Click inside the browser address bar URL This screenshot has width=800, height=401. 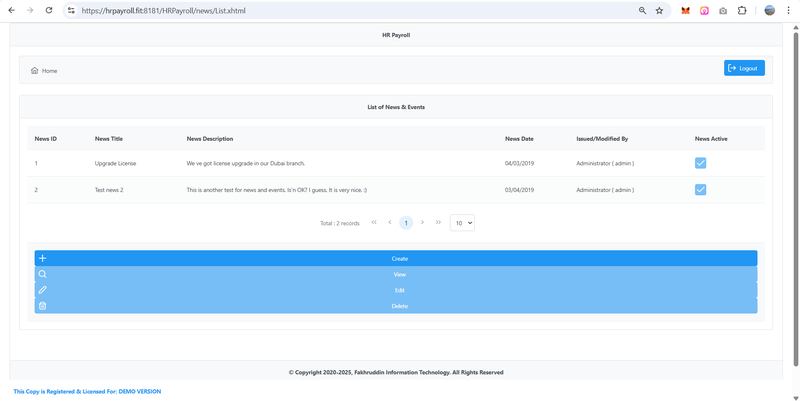point(300,11)
